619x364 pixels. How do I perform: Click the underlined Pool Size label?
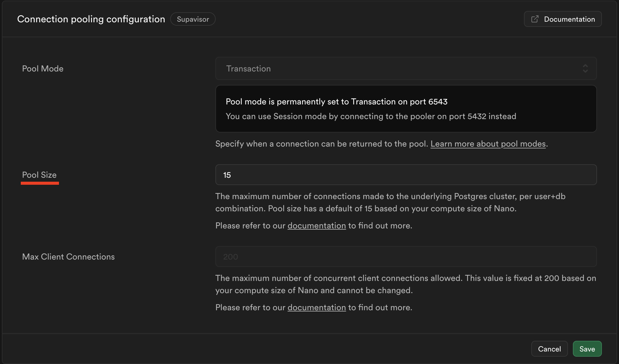coord(39,175)
